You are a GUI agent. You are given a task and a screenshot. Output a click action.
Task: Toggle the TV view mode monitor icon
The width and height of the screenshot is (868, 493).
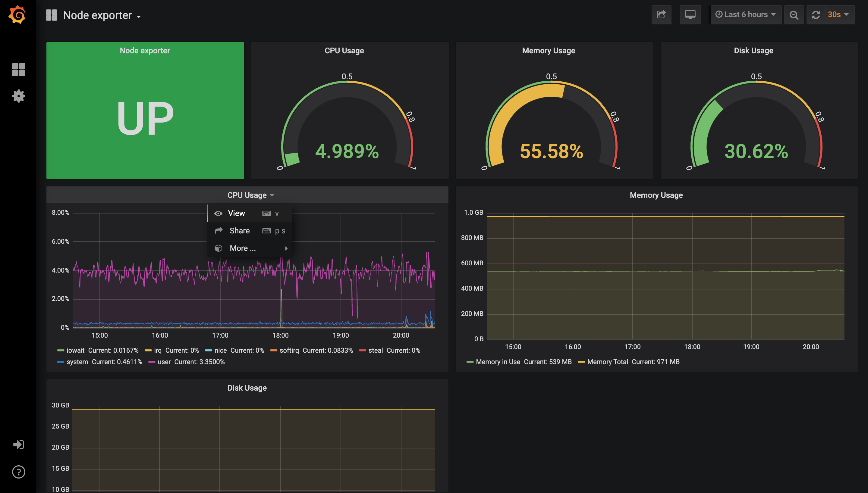690,14
